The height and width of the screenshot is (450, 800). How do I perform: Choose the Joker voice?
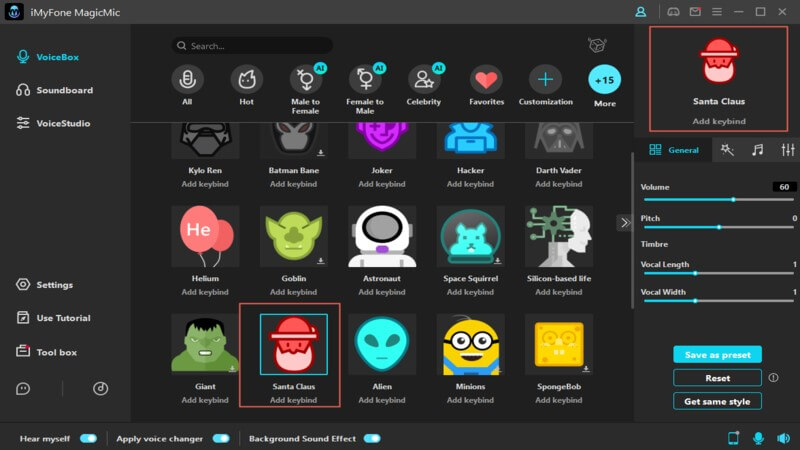point(382,141)
